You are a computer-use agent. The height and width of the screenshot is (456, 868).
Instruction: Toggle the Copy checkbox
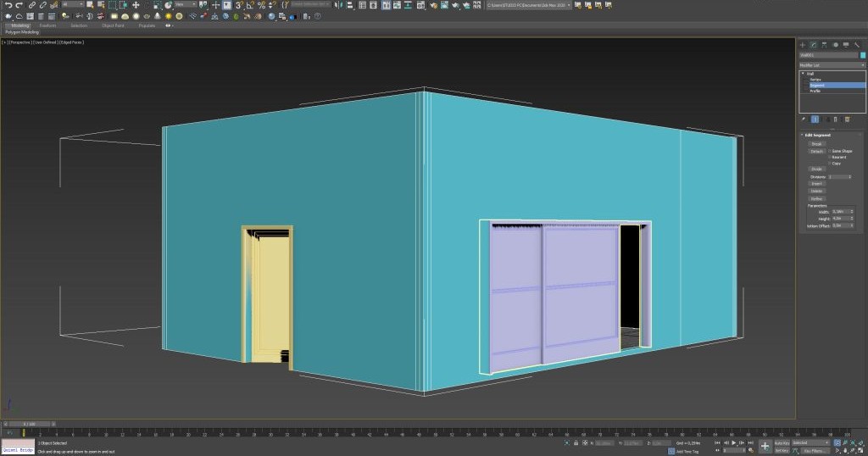coord(830,164)
